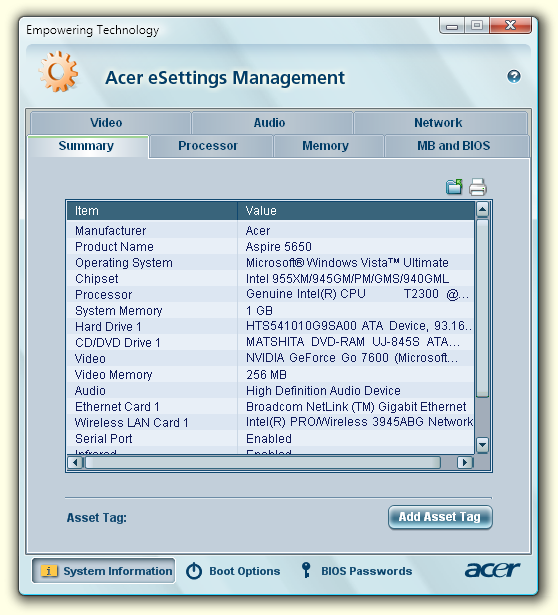
Task: Click the export/save summary folder icon
Action: coord(454,187)
